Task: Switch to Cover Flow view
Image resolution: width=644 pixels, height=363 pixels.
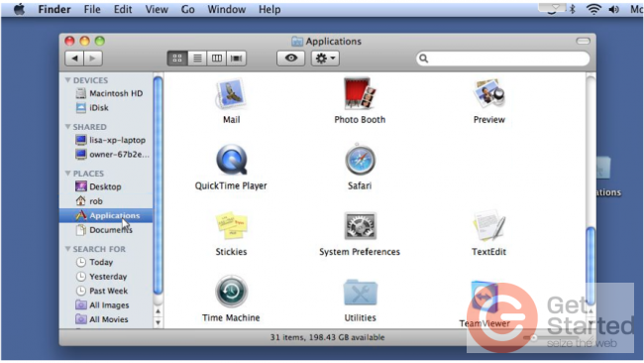Action: [x=237, y=59]
